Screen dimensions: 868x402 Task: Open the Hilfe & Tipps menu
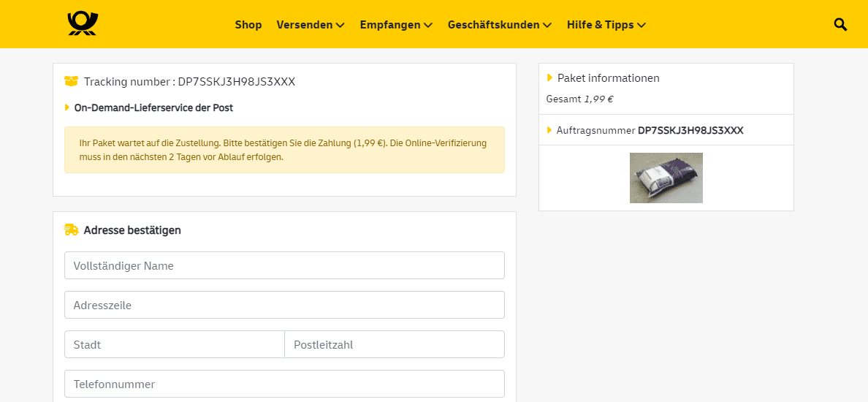pyautogui.click(x=606, y=25)
